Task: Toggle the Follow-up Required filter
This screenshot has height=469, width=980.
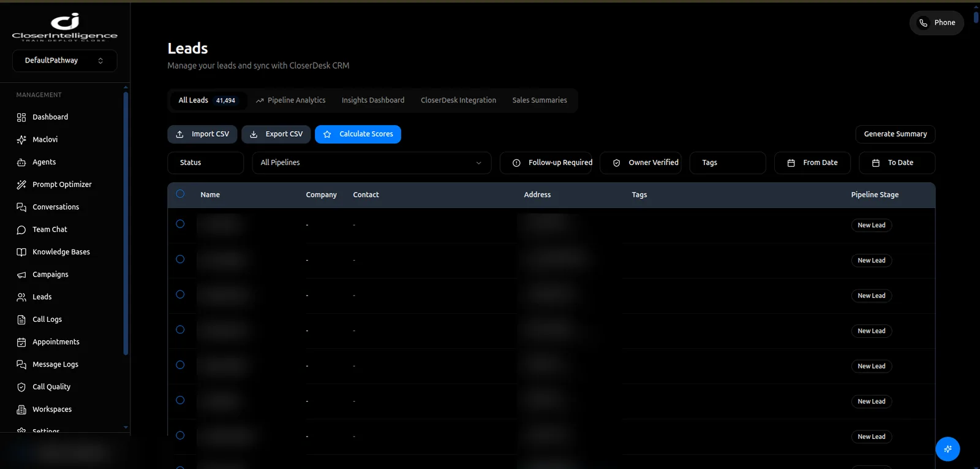Action: coord(546,163)
